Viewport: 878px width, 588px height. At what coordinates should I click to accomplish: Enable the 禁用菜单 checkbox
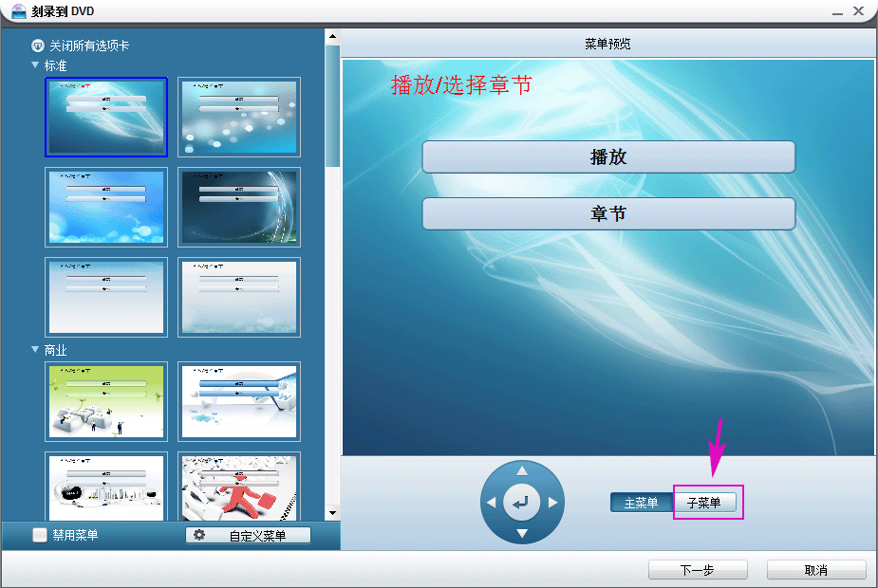(x=40, y=535)
